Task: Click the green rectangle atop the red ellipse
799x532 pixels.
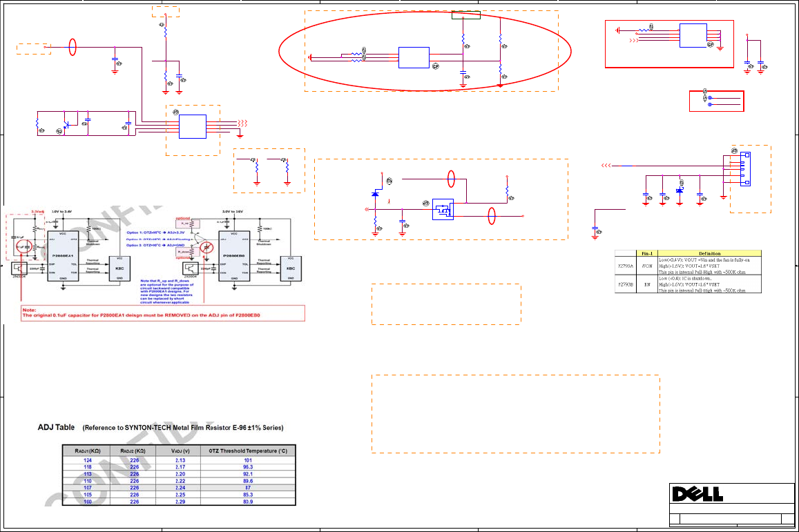Action: (466, 15)
